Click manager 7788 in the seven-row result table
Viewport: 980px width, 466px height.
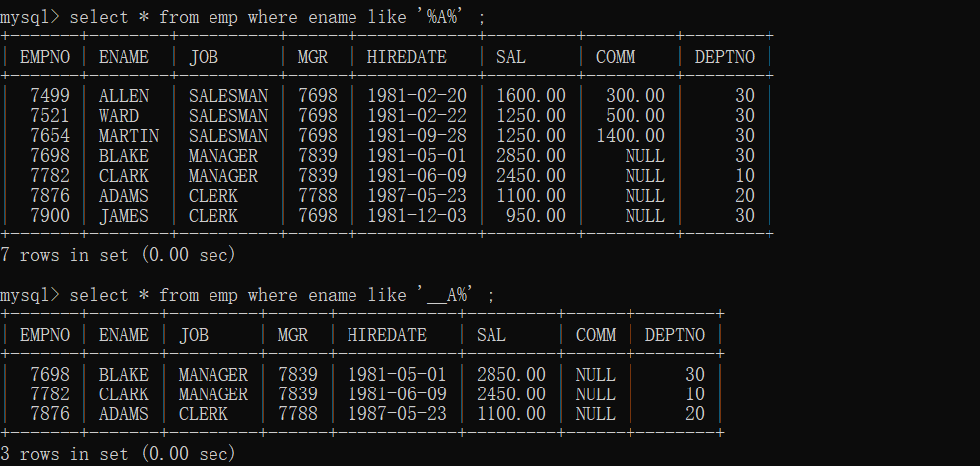[x=318, y=196]
